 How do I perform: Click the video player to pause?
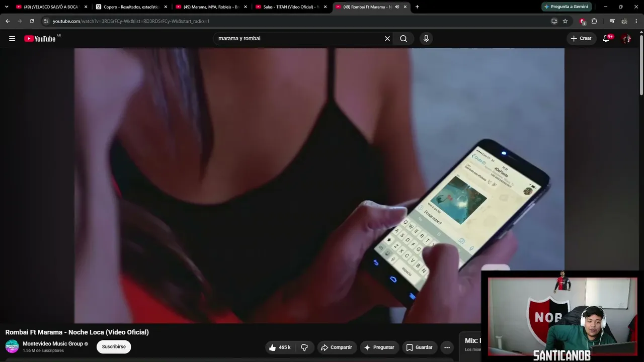(x=319, y=186)
